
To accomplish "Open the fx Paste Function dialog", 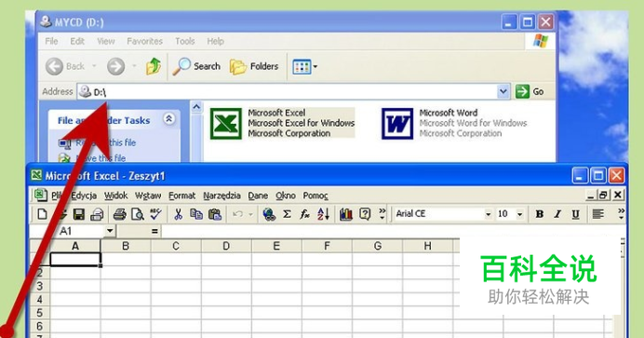I will [x=304, y=214].
